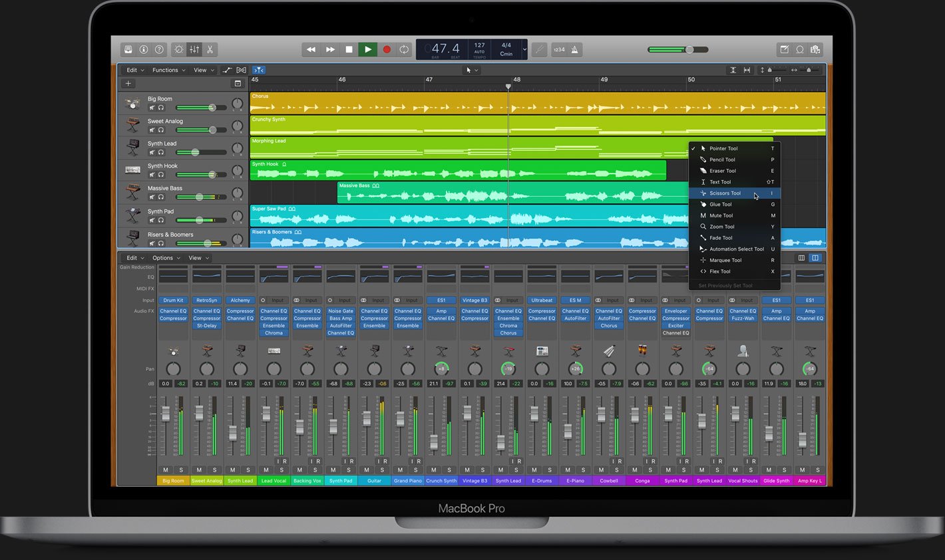The image size is (945, 560).
Task: Toggle the Cycle loop button
Action: 404,49
